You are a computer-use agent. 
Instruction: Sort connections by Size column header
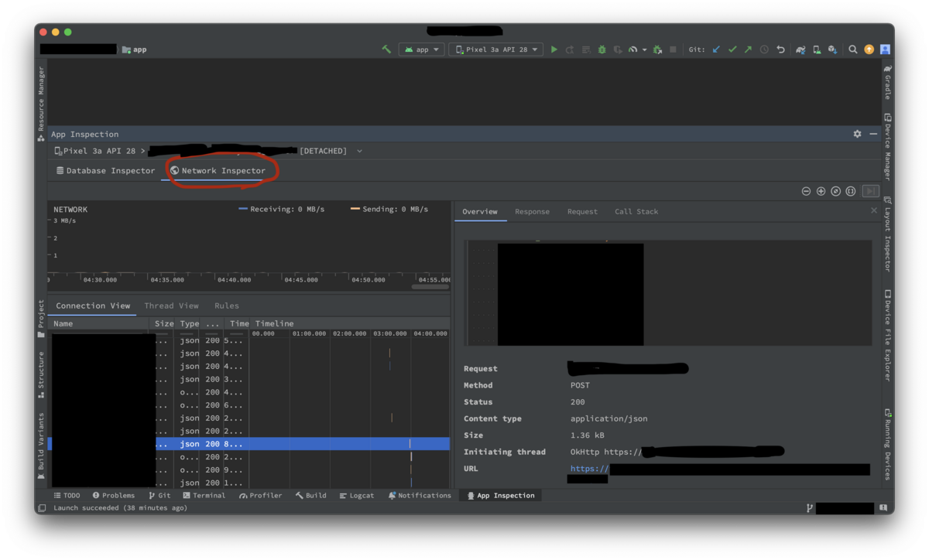click(164, 323)
